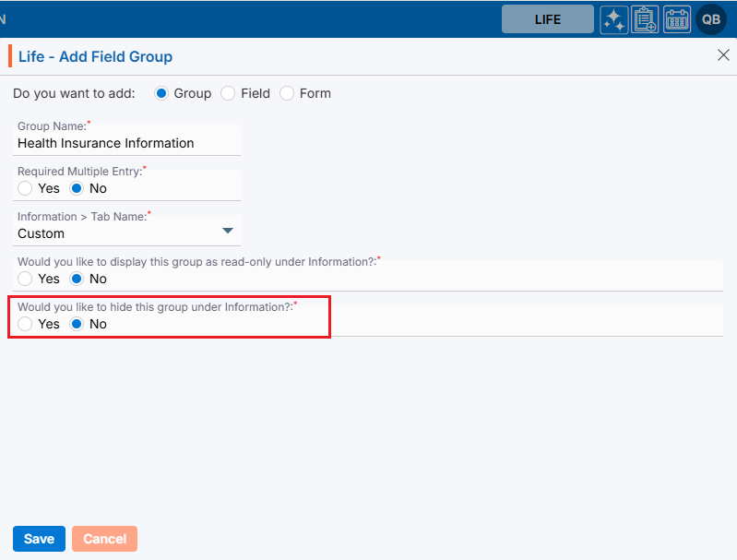Set Required Multiple Entry to No
737x560 pixels.
tap(77, 188)
